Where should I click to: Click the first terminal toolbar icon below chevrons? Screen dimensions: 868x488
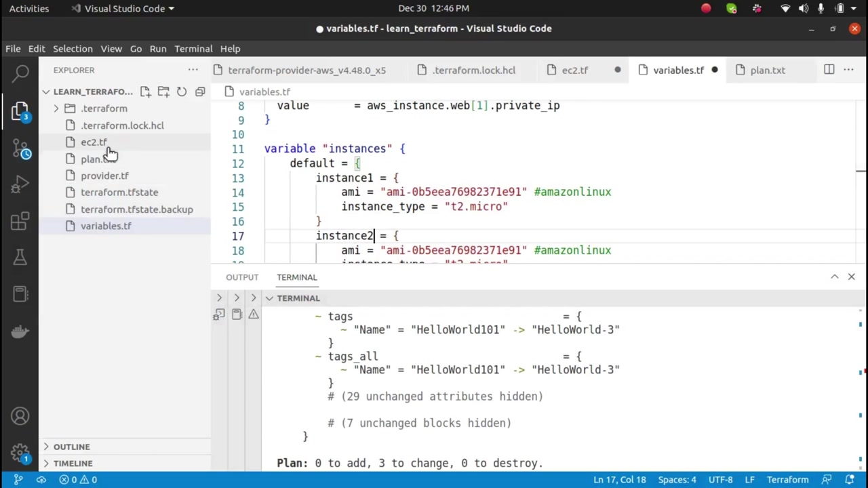(x=219, y=314)
